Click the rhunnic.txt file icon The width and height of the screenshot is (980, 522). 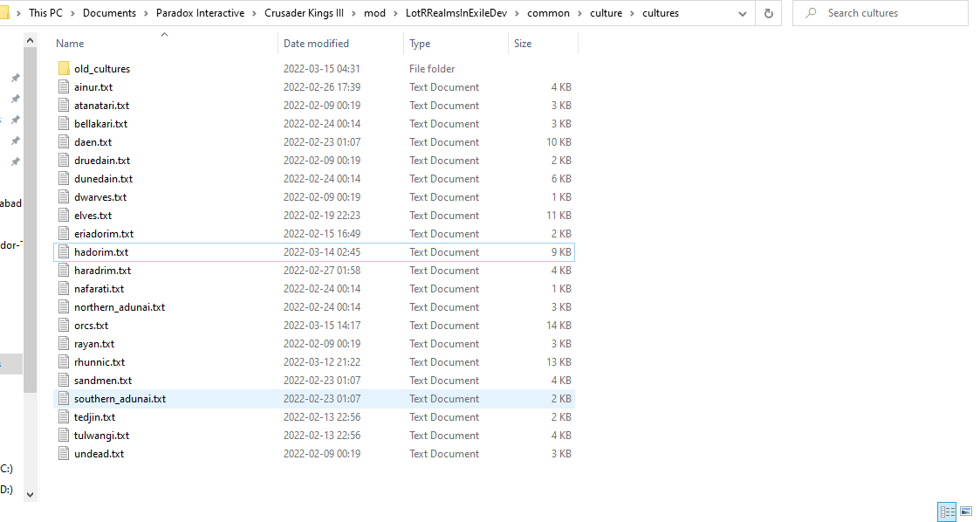point(64,362)
